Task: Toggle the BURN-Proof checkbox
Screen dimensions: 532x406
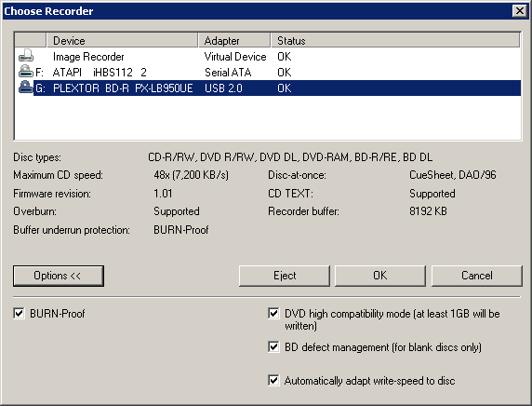Action: pos(19,313)
